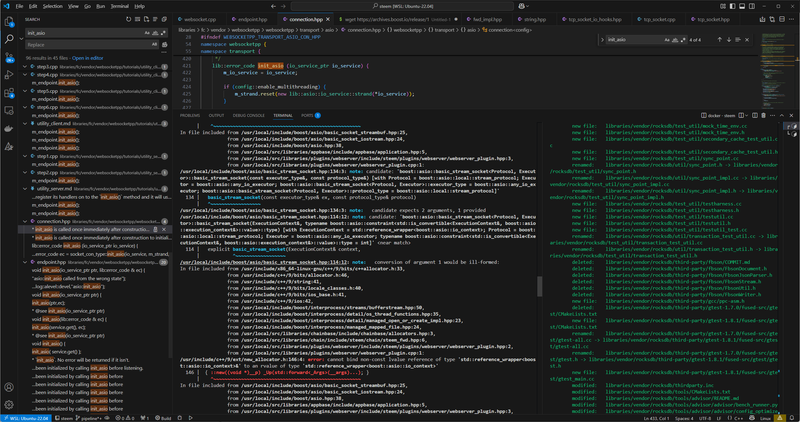This screenshot has width=800, height=422.
Task: Toggle Match Whole Word in find widget
Action: [x=675, y=39]
